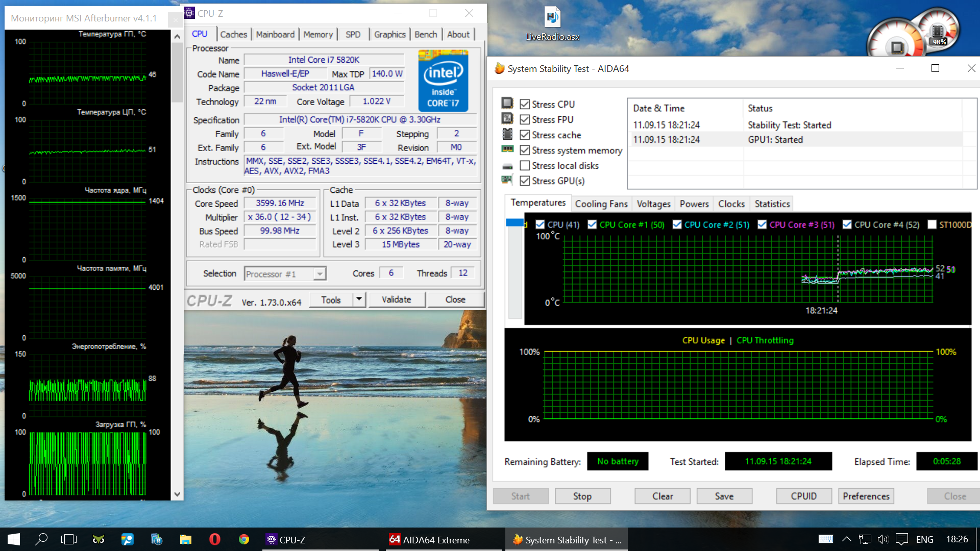980x551 pixels.
Task: Switch to the Mainboard tab in CPU-Z
Action: pyautogui.click(x=275, y=34)
